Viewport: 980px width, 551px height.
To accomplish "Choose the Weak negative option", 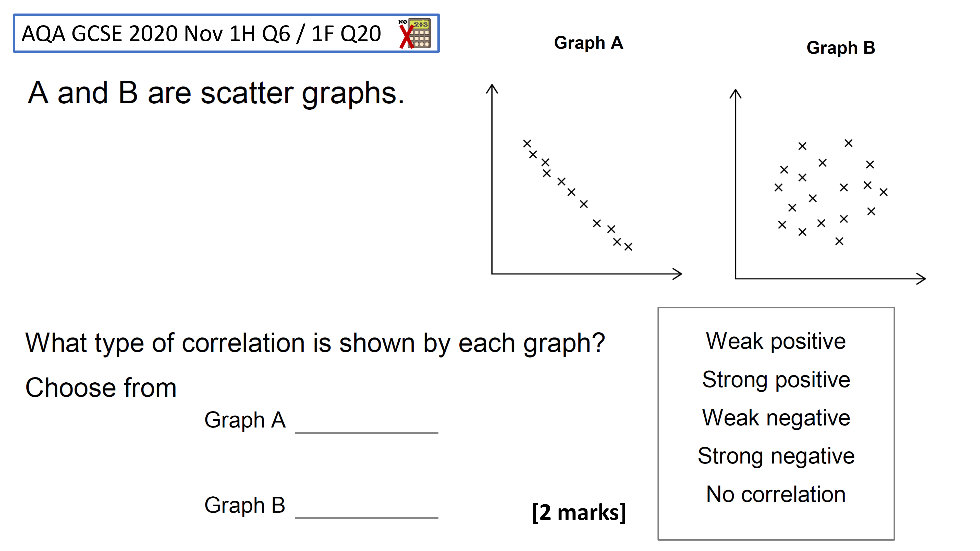I will (776, 418).
